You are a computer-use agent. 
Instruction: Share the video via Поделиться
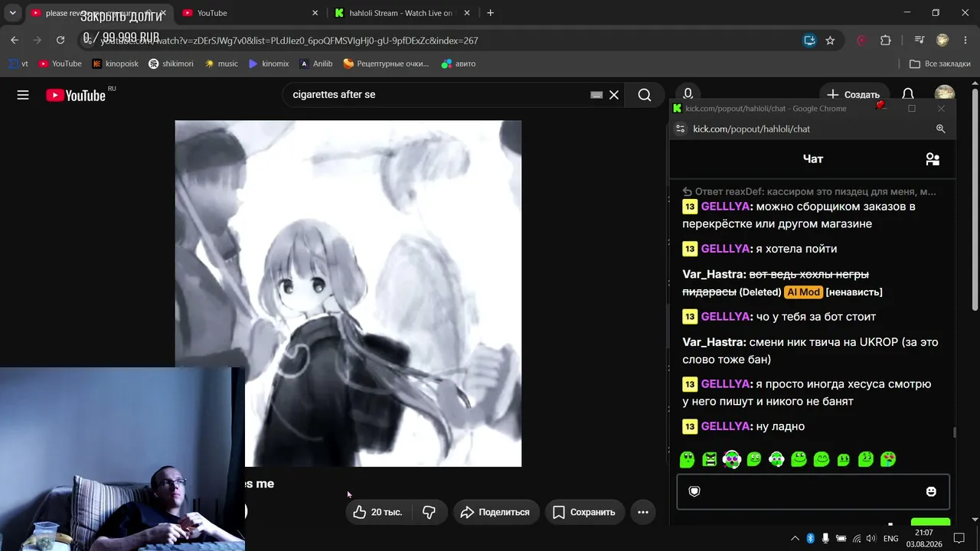tap(496, 512)
